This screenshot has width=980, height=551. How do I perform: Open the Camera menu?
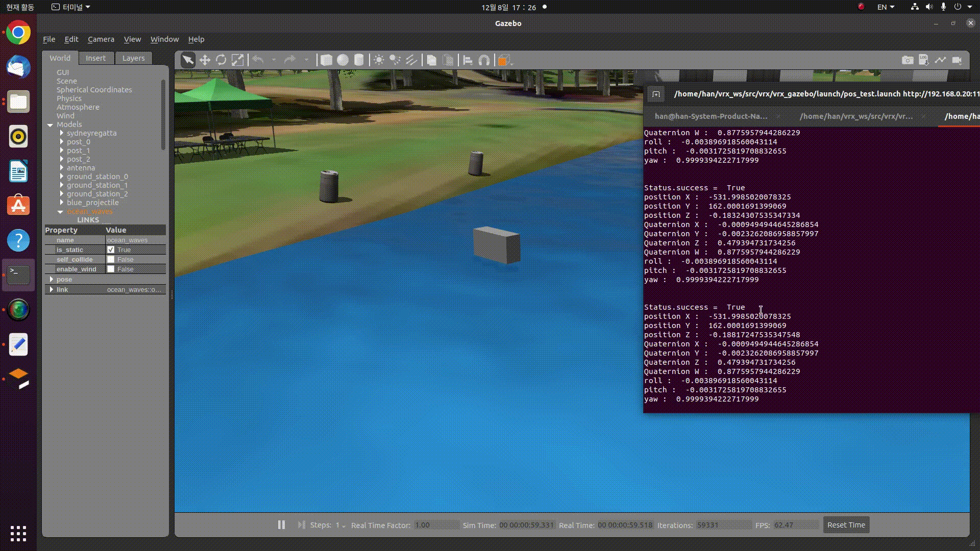coord(101,39)
